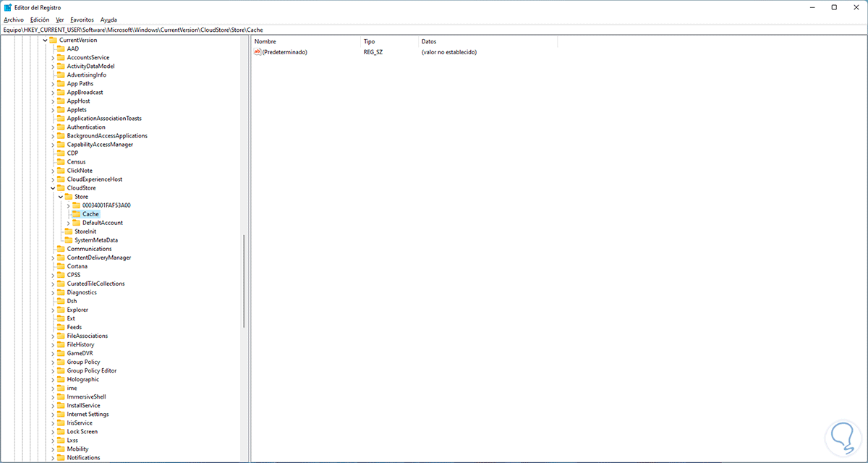Click the GameDVR folder icon

61,353
